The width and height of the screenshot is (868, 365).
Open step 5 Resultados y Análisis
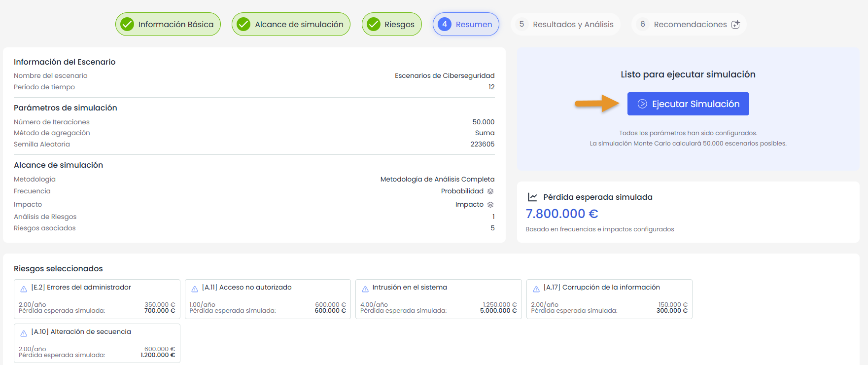coord(565,24)
